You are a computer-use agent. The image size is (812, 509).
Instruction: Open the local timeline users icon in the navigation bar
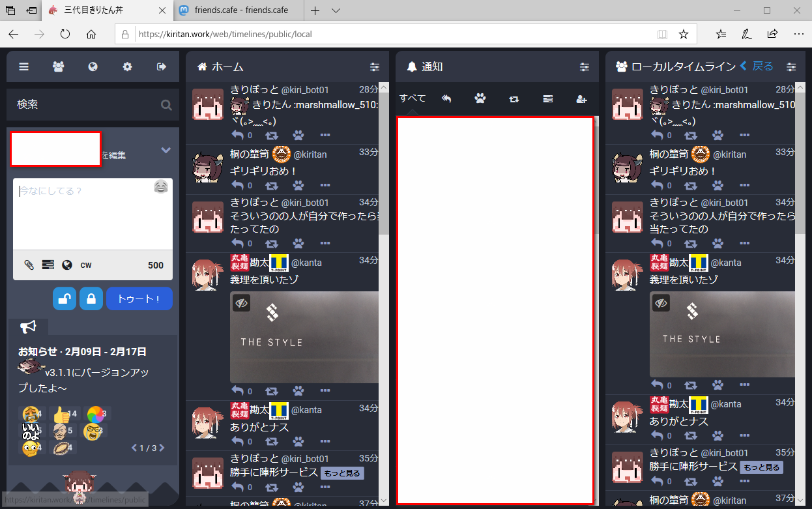59,66
